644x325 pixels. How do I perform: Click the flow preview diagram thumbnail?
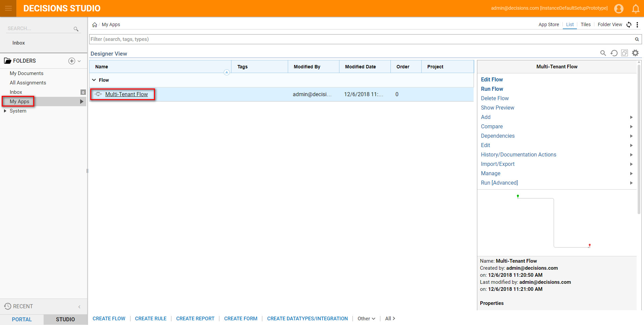pos(554,222)
